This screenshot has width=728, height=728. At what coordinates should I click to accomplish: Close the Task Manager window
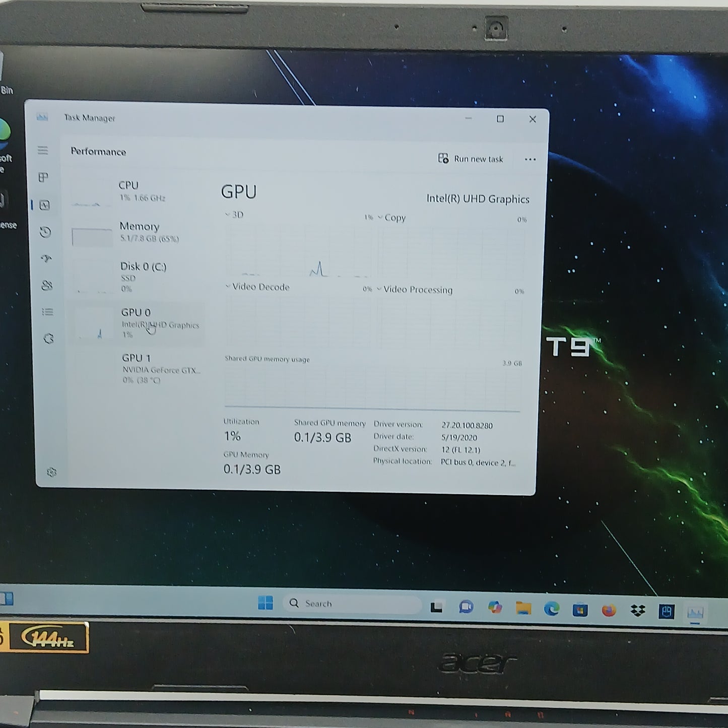533,119
